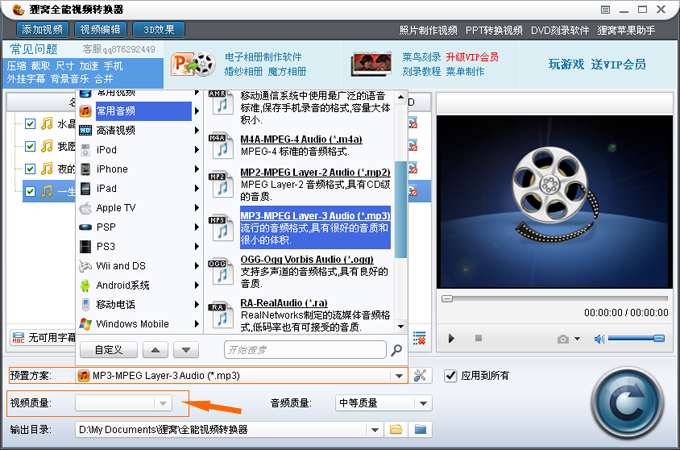Select Windows Mobile menu category

coord(138,324)
